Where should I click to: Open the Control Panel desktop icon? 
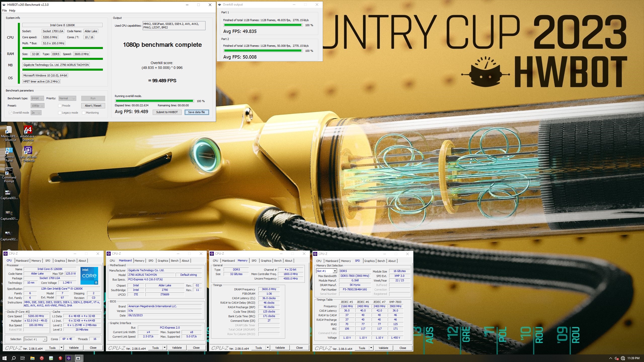[x=9, y=154]
